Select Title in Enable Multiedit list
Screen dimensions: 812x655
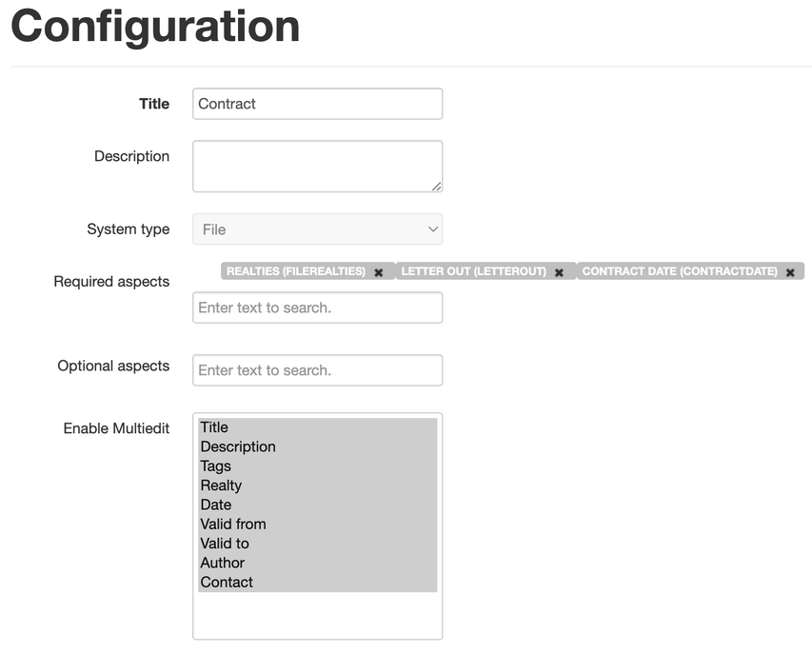coord(215,427)
